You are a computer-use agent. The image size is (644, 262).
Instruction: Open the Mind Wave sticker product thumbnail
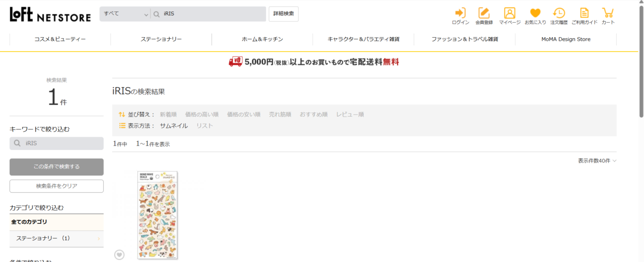tap(157, 215)
